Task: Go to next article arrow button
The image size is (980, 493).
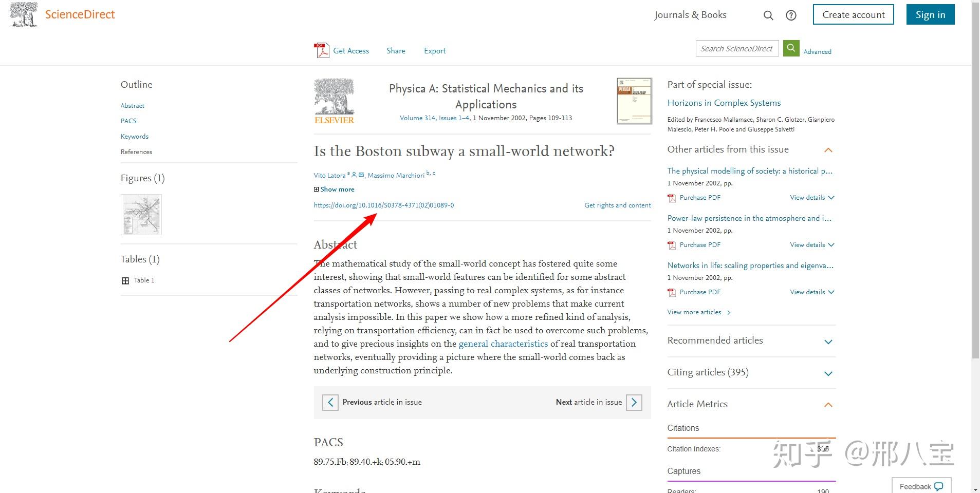Action: pyautogui.click(x=634, y=402)
